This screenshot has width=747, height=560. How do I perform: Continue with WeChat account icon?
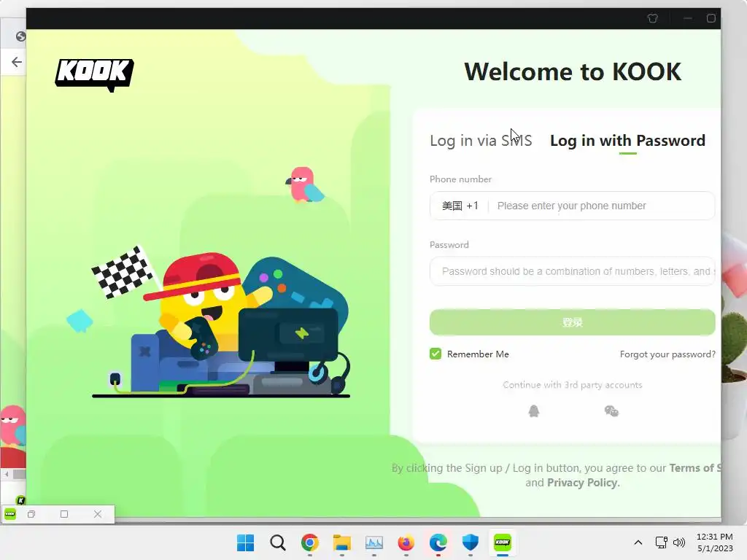coord(611,411)
